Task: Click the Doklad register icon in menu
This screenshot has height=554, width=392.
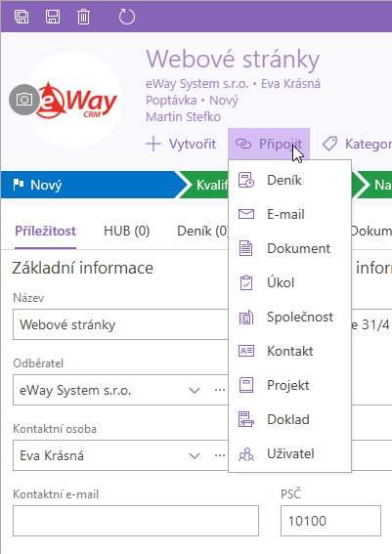Action: point(246,419)
